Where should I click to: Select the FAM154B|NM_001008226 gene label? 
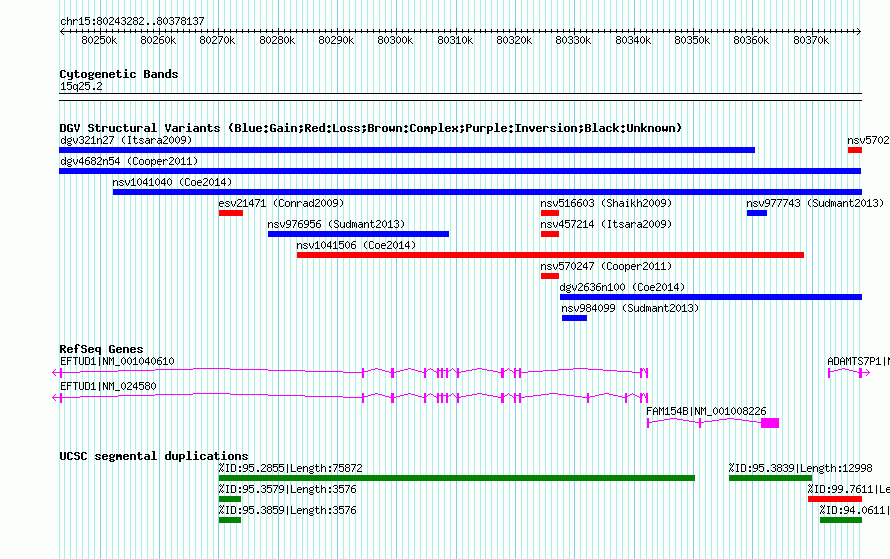tap(706, 411)
